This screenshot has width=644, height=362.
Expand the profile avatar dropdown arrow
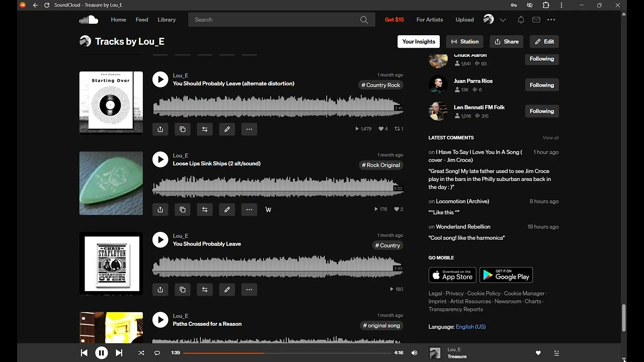click(503, 20)
